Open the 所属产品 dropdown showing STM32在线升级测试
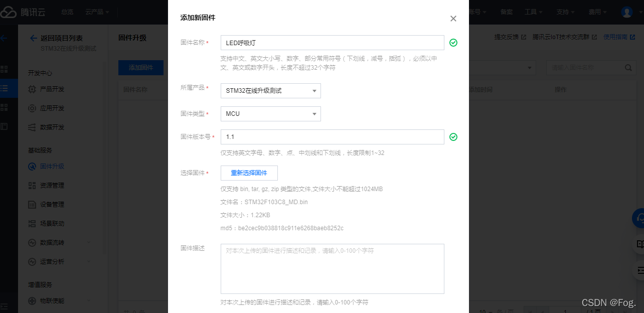644x313 pixels. point(270,91)
